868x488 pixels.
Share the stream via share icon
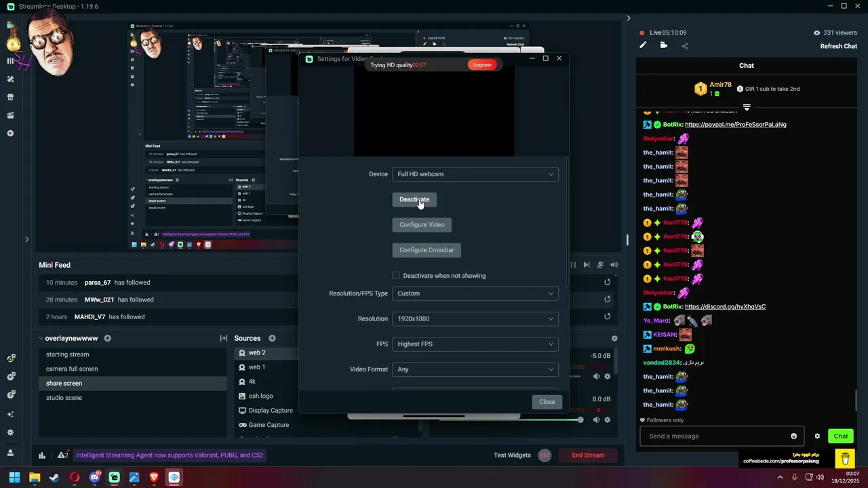click(684, 46)
